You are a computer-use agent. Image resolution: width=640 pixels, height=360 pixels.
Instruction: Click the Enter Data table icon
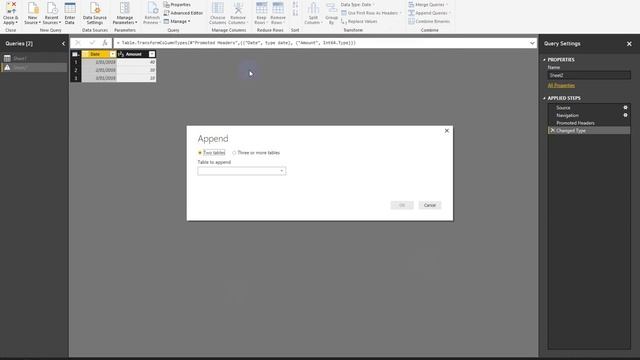(x=70, y=8)
